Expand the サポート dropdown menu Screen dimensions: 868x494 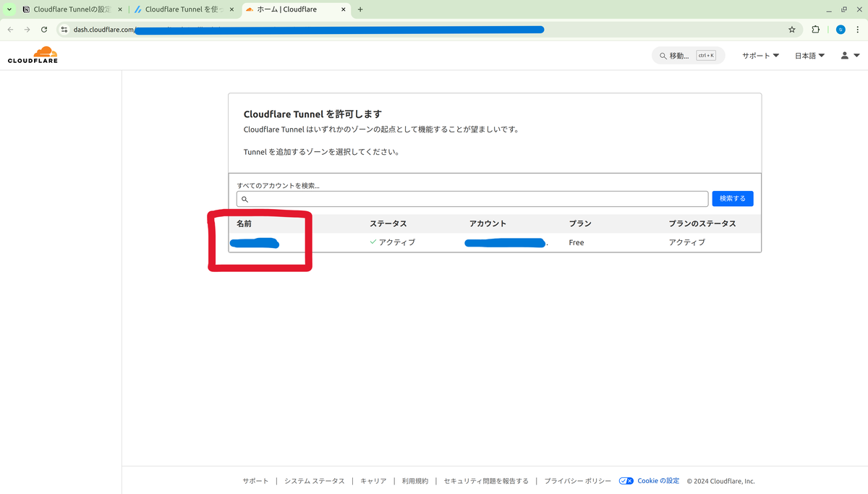click(x=760, y=56)
